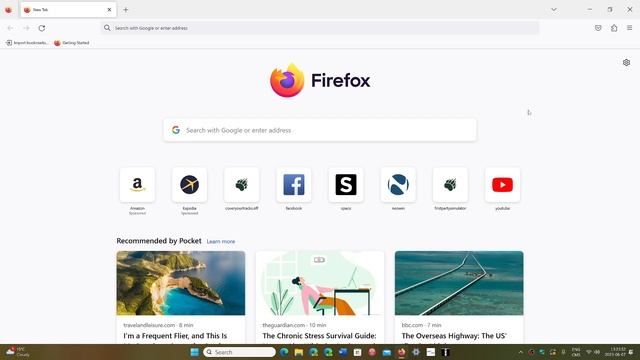Open the bbc.com Overseas Highway thumbnail
640x360 pixels.
point(459,283)
